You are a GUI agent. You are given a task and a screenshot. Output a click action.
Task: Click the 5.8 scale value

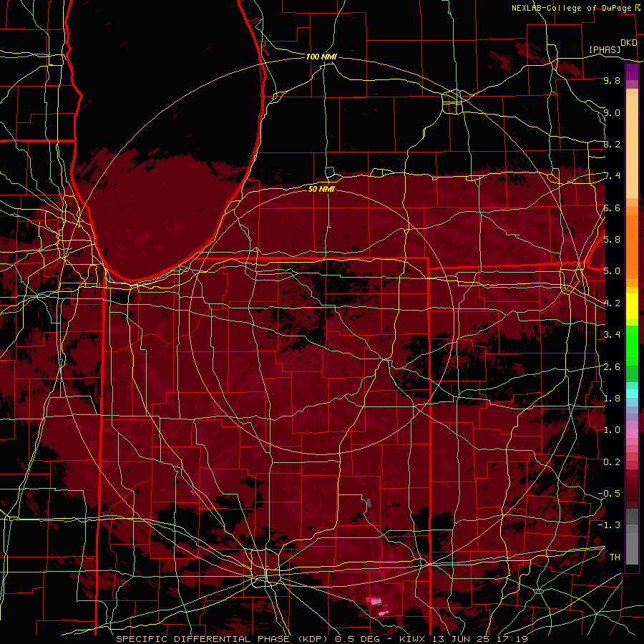click(x=612, y=240)
